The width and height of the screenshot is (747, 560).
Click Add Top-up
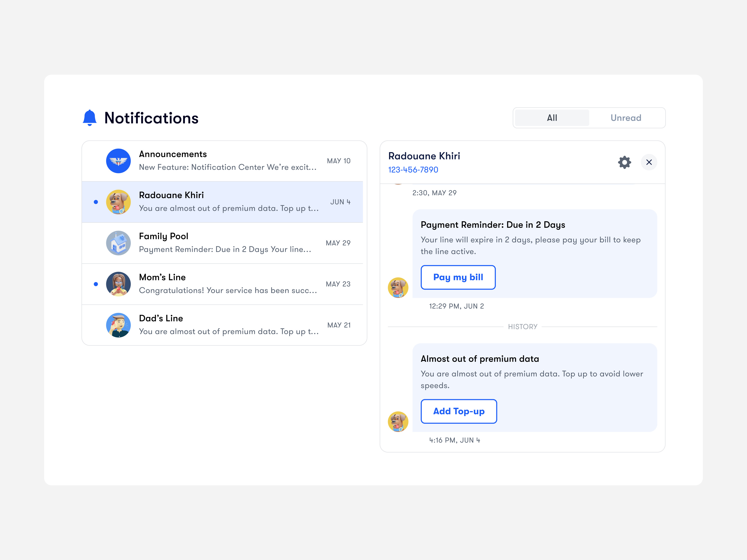click(x=459, y=411)
